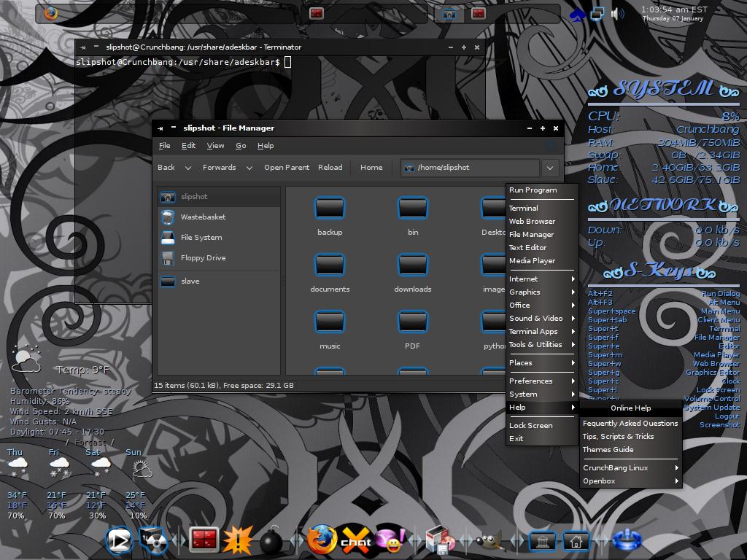747x560 pixels.
Task: Expand the Tools & Utilities submenu
Action: [543, 344]
